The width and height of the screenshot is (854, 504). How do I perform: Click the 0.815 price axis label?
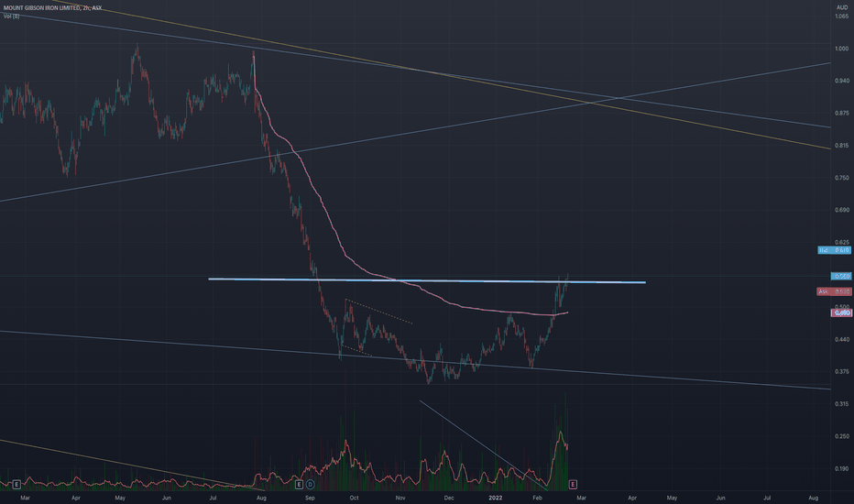841,146
